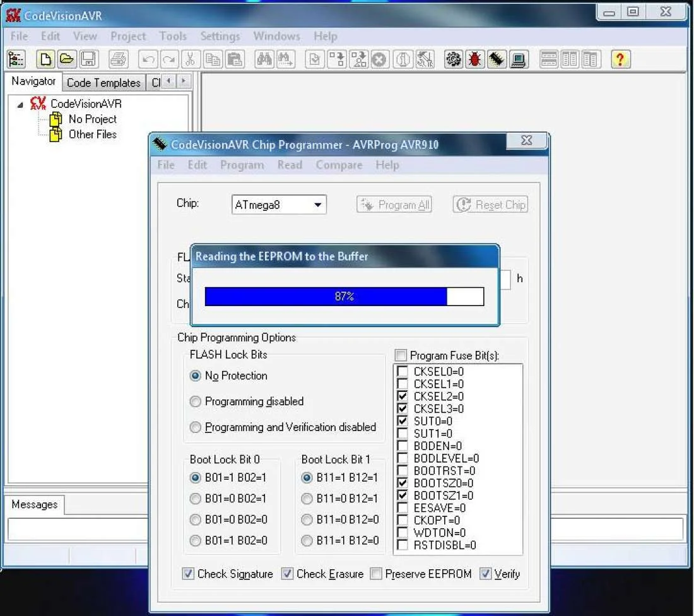Switch to Code Templates tab

point(103,83)
